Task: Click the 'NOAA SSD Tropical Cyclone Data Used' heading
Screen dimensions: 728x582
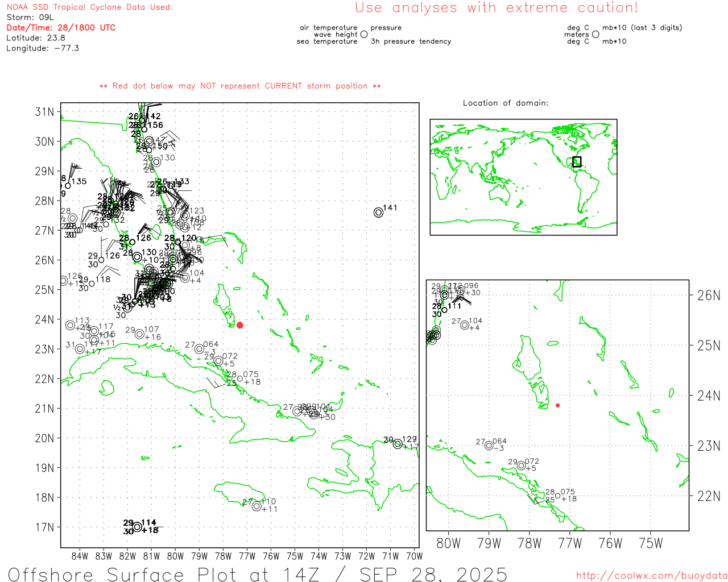Action: point(89,7)
